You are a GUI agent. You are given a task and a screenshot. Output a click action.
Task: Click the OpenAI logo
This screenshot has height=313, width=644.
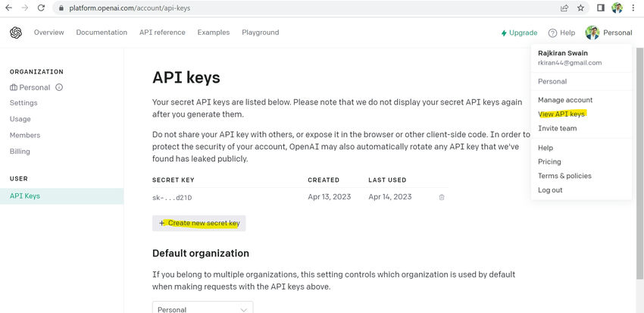click(16, 33)
